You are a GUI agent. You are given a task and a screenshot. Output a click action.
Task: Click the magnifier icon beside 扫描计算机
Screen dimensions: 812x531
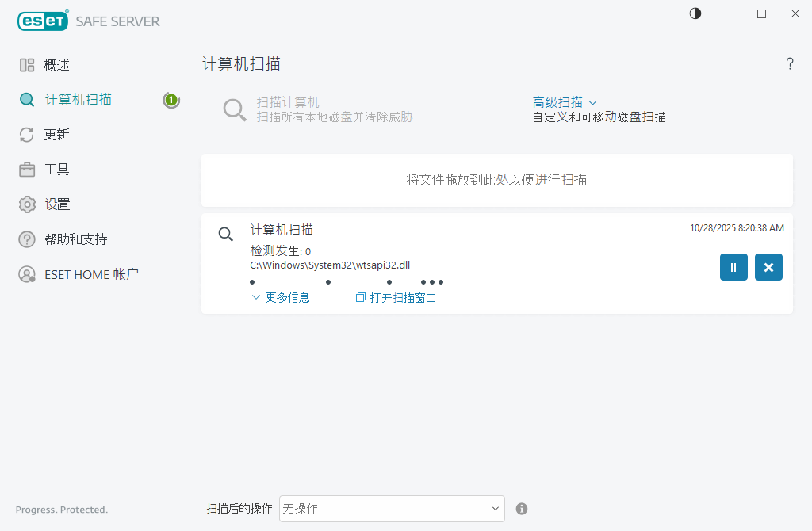coord(234,109)
